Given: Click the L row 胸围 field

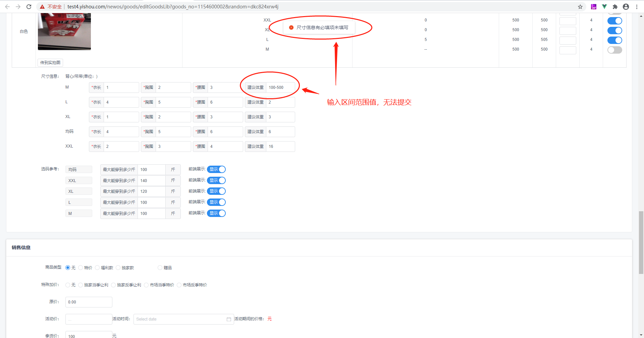Looking at the screenshot, I should click(x=173, y=102).
